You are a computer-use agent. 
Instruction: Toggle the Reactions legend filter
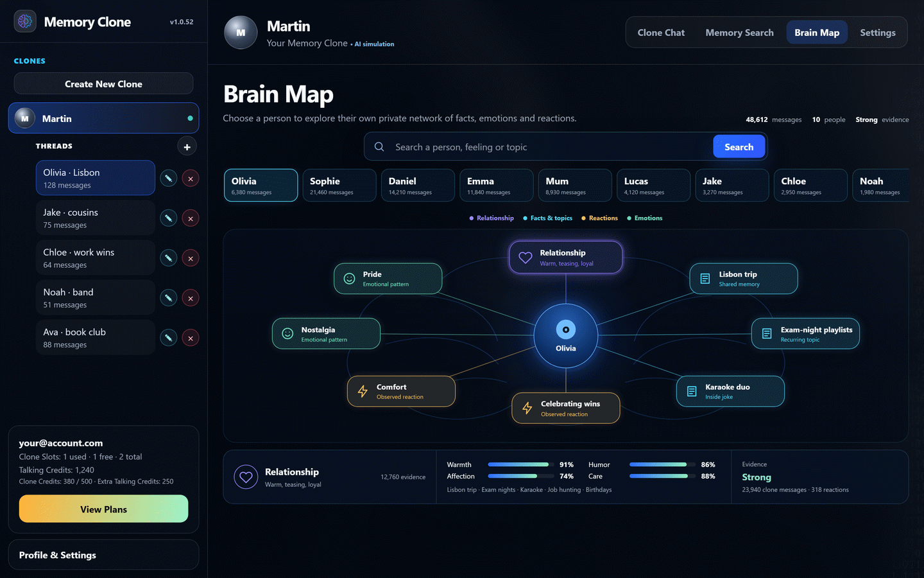[599, 218]
